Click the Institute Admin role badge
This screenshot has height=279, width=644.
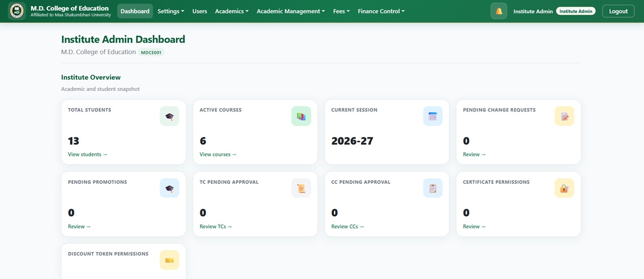pos(576,11)
